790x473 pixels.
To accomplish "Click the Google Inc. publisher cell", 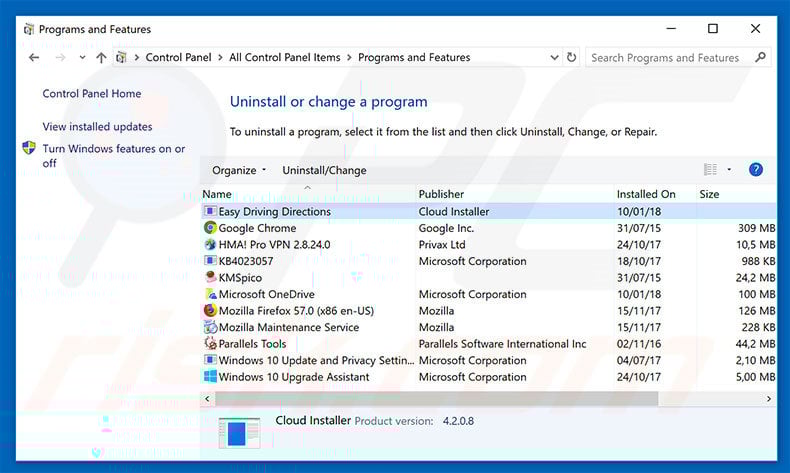I will (446, 228).
